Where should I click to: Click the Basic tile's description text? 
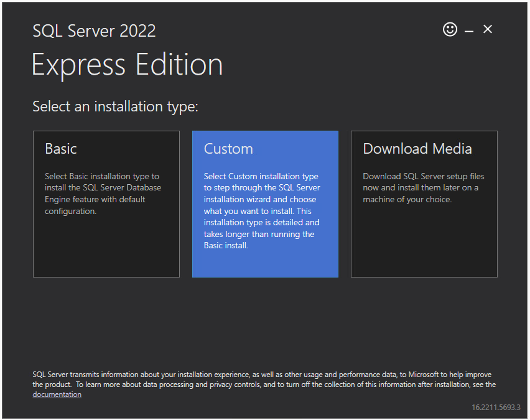pyautogui.click(x=103, y=194)
